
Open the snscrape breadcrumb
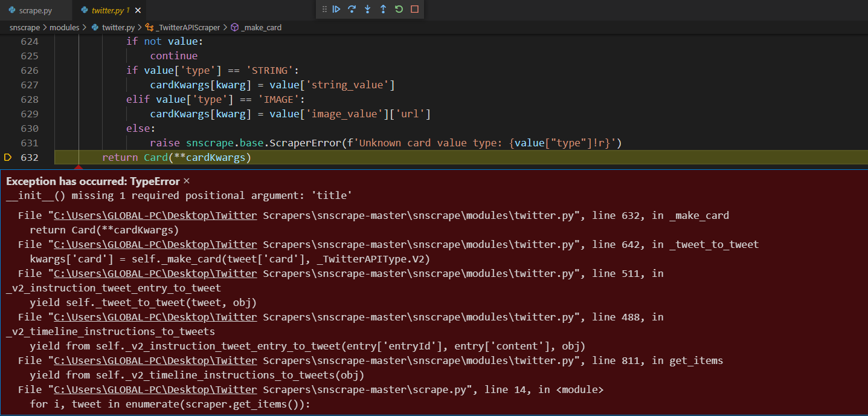click(x=25, y=27)
